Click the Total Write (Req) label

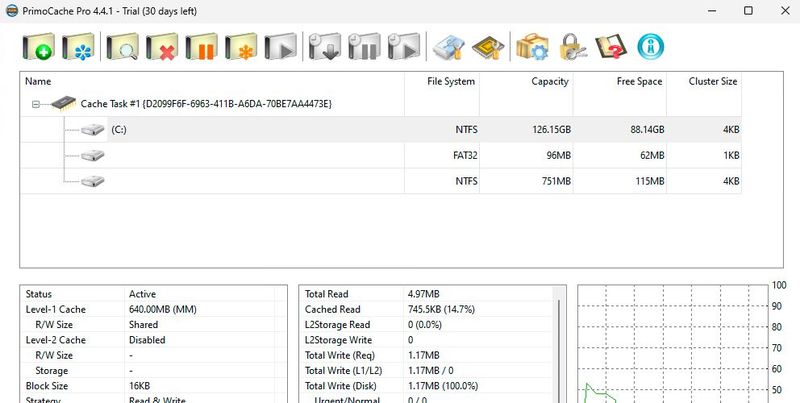pyautogui.click(x=340, y=355)
